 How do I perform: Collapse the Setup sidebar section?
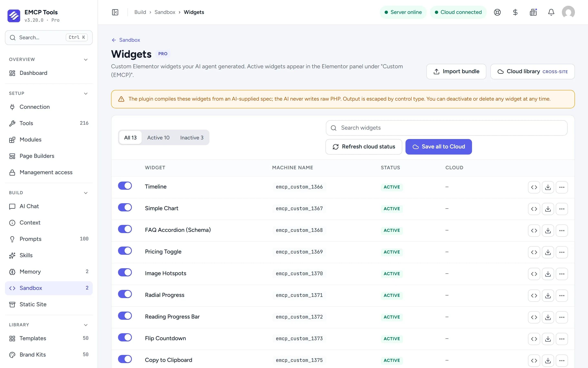click(86, 93)
